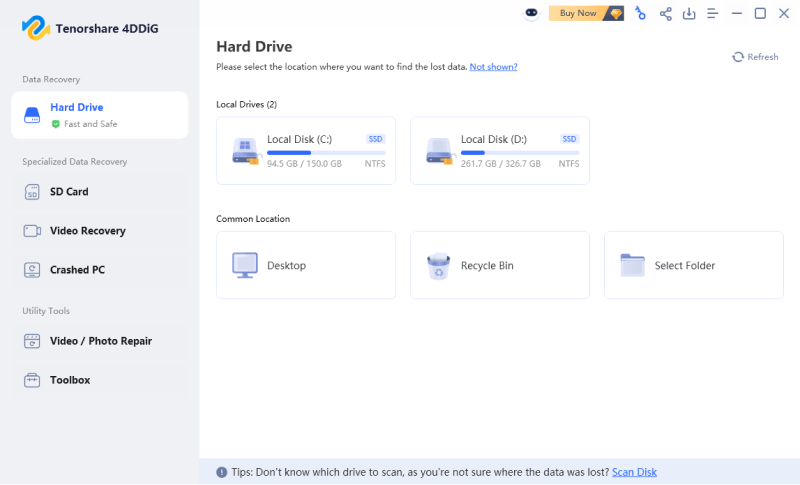Open the Toolbox utility
Viewport: 800px width, 485px height.
coord(99,380)
